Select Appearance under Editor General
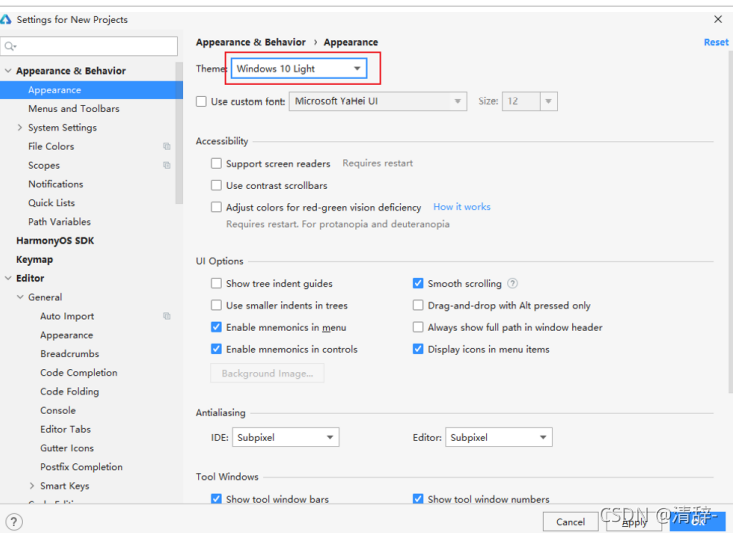The height and width of the screenshot is (533, 733). click(x=66, y=335)
